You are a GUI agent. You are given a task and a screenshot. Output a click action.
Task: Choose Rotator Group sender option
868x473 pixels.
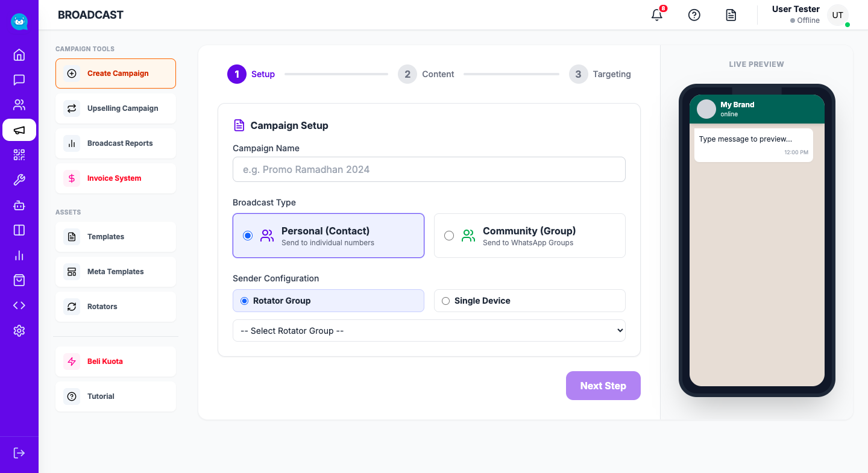328,301
